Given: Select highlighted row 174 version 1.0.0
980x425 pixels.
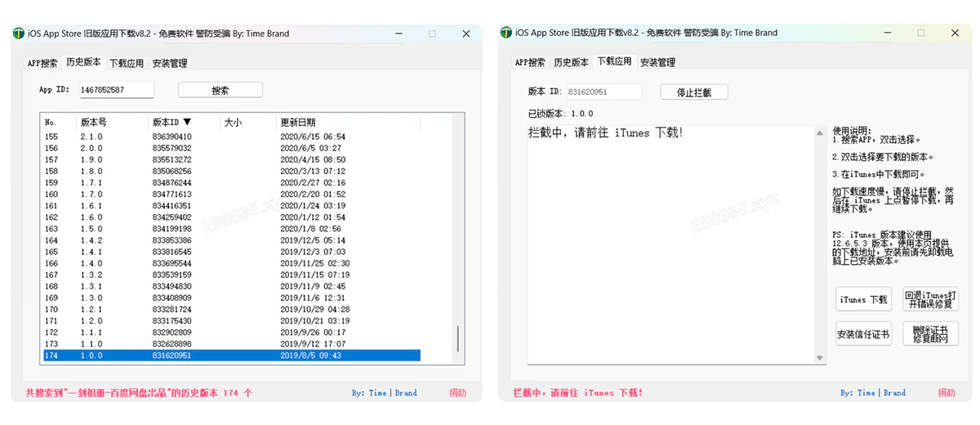Looking at the screenshot, I should 232,356.
